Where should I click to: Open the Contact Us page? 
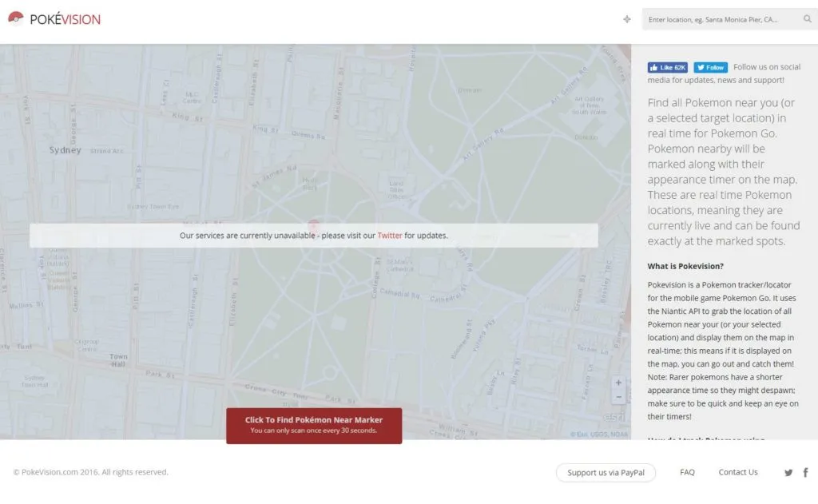click(738, 472)
